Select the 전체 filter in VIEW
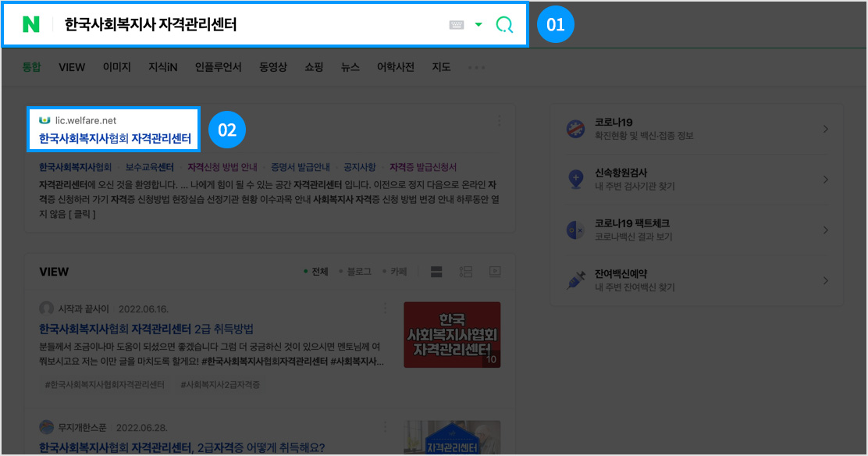This screenshot has width=868, height=456. click(316, 272)
